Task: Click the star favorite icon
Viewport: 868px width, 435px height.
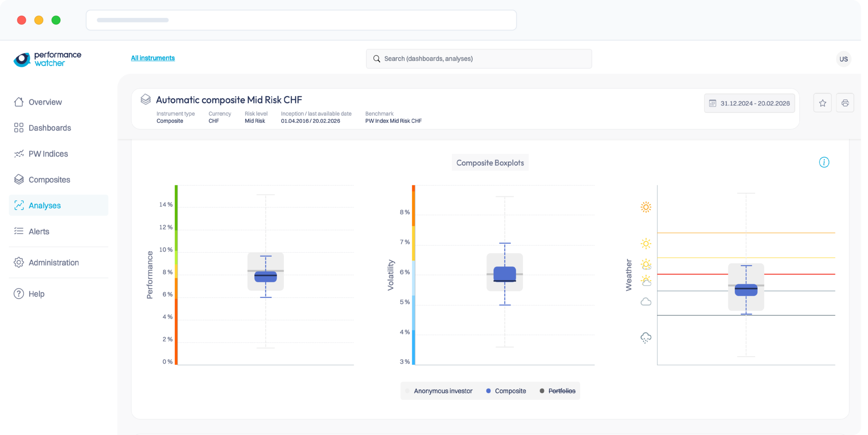Action: pos(822,103)
